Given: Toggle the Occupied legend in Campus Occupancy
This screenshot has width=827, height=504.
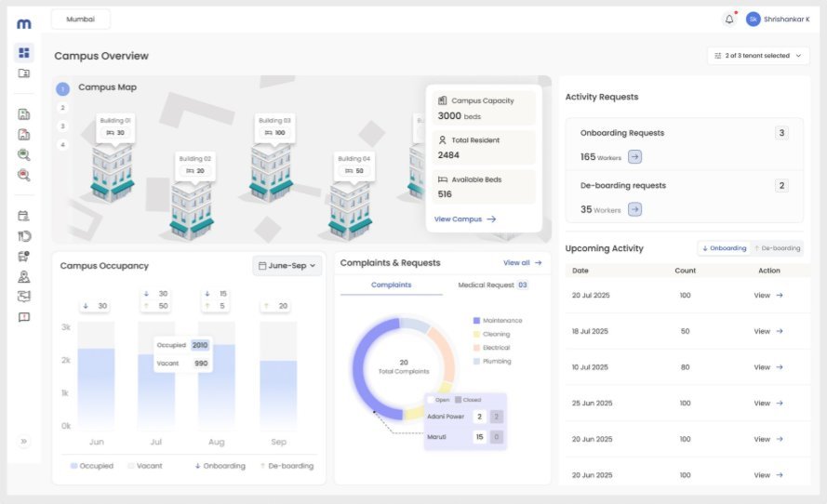Looking at the screenshot, I should pos(92,466).
